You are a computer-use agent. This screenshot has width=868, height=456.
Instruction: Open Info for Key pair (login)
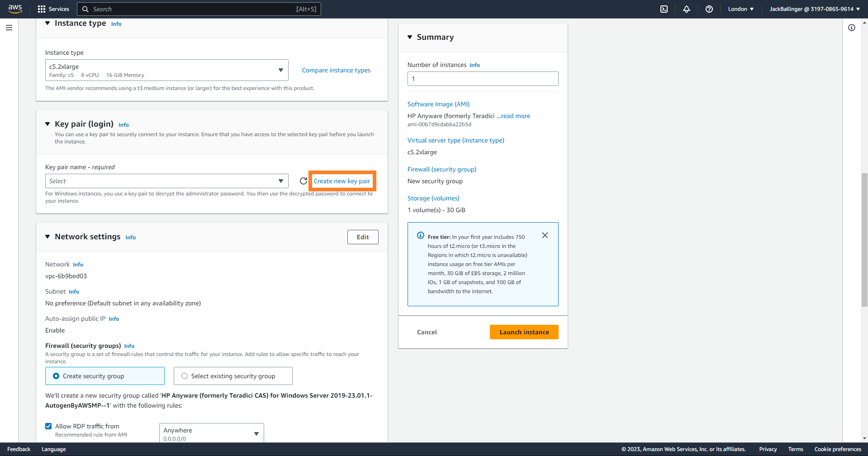click(124, 125)
